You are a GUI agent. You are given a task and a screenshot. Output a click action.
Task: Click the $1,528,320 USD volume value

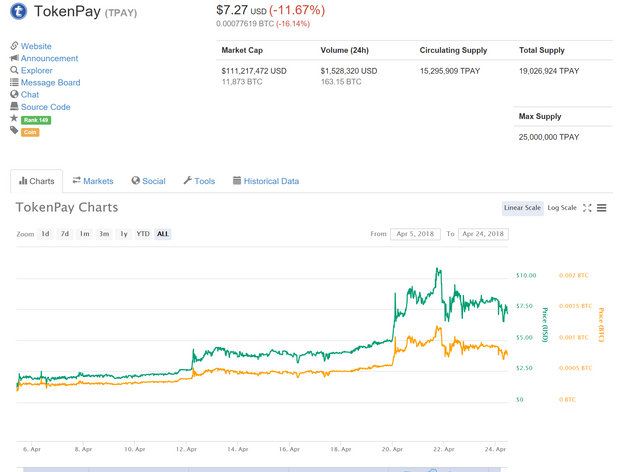[349, 71]
